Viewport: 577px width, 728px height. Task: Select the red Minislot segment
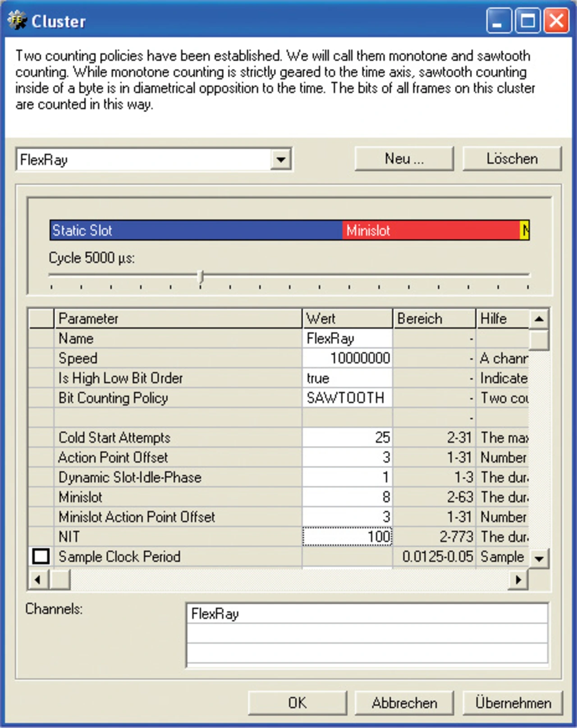[431, 230]
